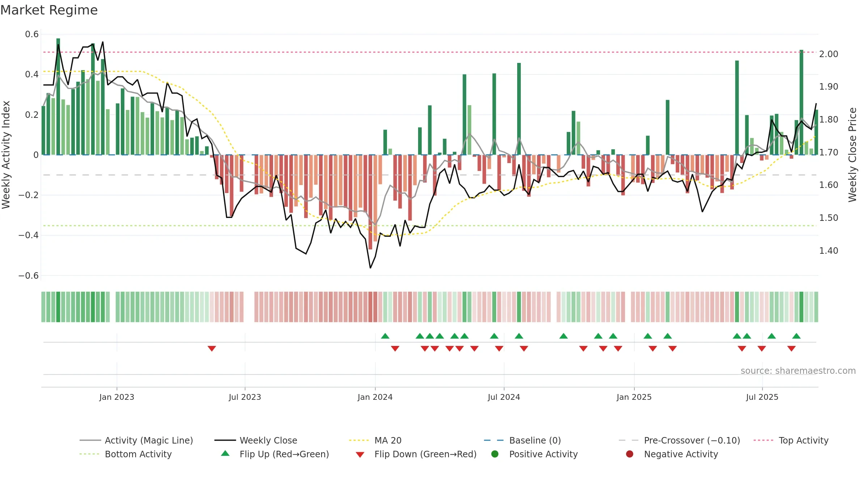Toggle the Baseline (0) legend entry
This screenshot has height=488, width=868.
523,440
